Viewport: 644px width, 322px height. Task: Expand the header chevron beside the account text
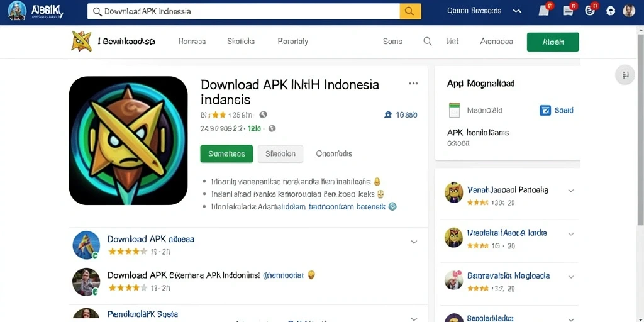click(x=518, y=11)
